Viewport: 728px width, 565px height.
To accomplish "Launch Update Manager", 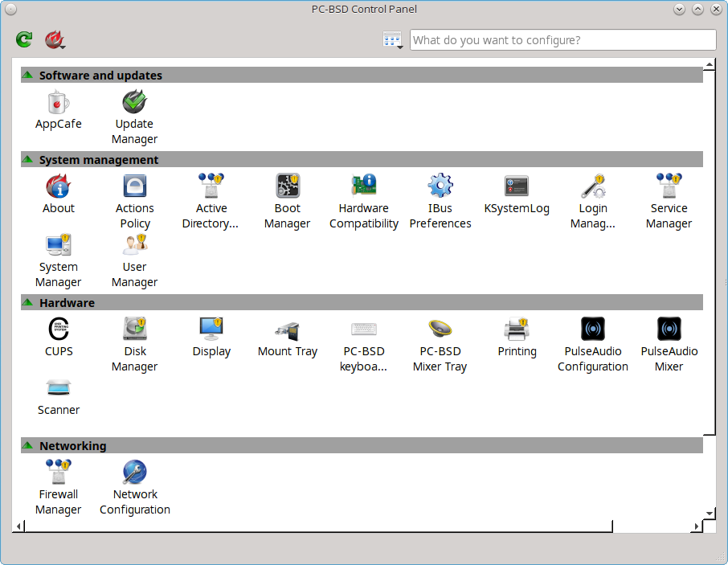I will (135, 117).
